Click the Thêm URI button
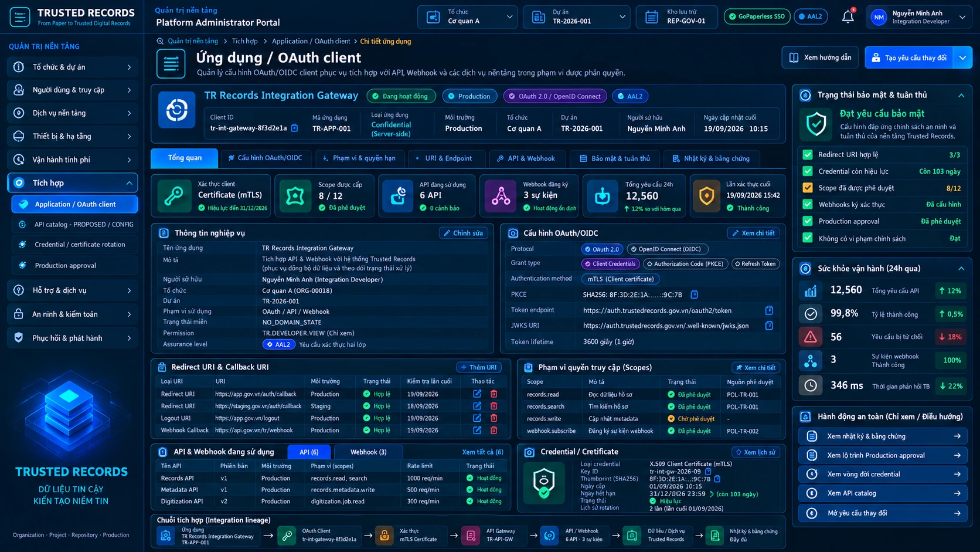This screenshot has width=980, height=552. tap(479, 367)
